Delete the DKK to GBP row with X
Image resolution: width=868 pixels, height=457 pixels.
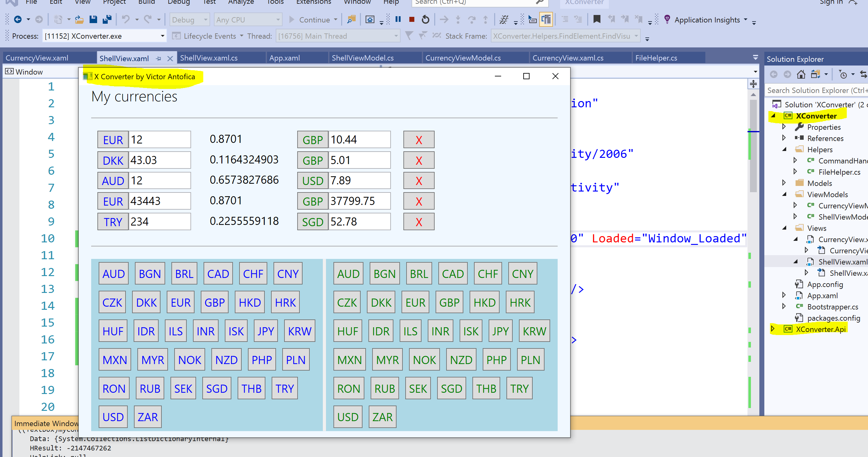click(x=419, y=160)
